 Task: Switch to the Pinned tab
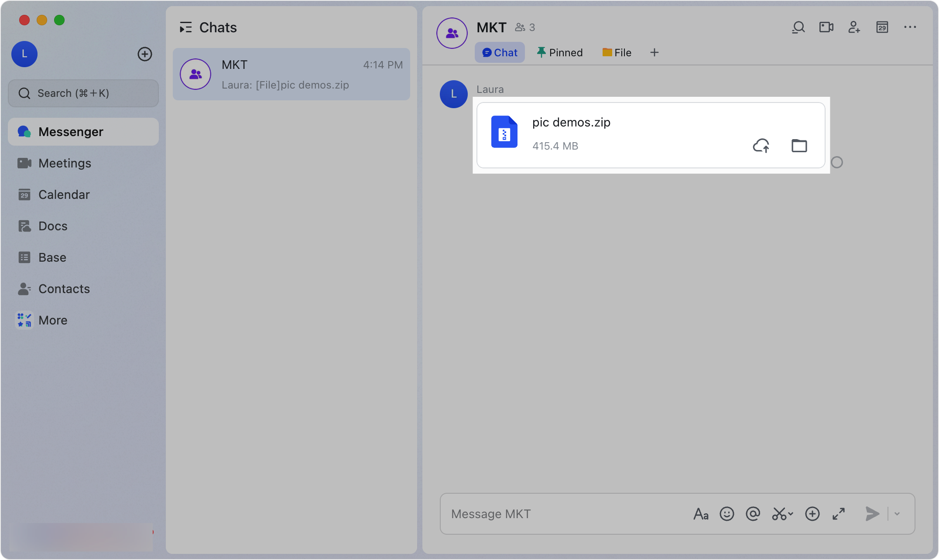point(560,52)
